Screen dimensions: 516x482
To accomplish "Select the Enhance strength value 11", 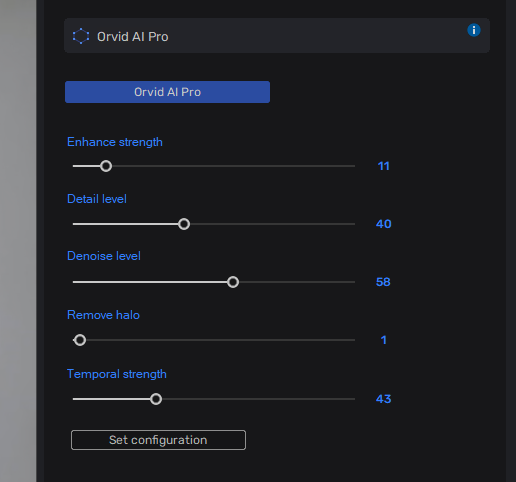I will tap(383, 166).
